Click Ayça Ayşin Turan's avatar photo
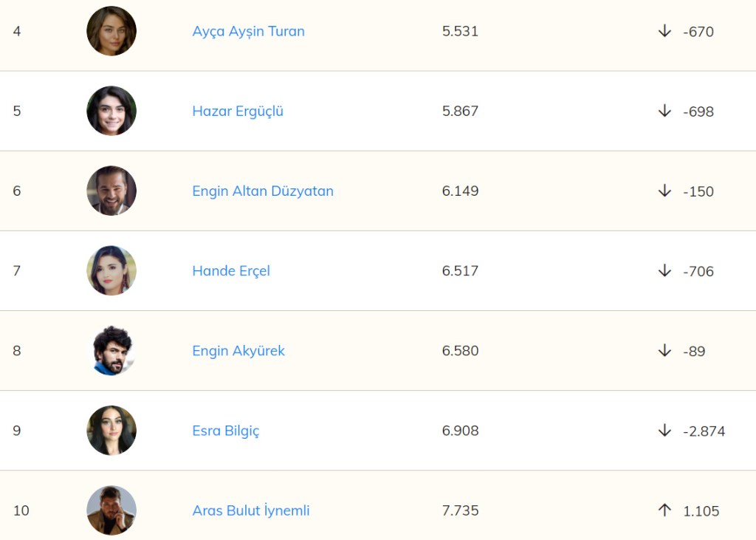This screenshot has width=756, height=540. 111,31
